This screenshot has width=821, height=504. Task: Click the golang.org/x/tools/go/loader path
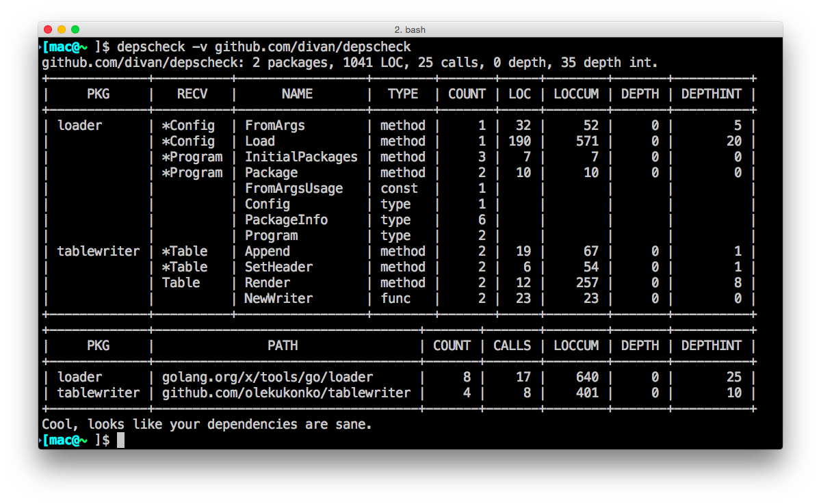[x=268, y=377]
